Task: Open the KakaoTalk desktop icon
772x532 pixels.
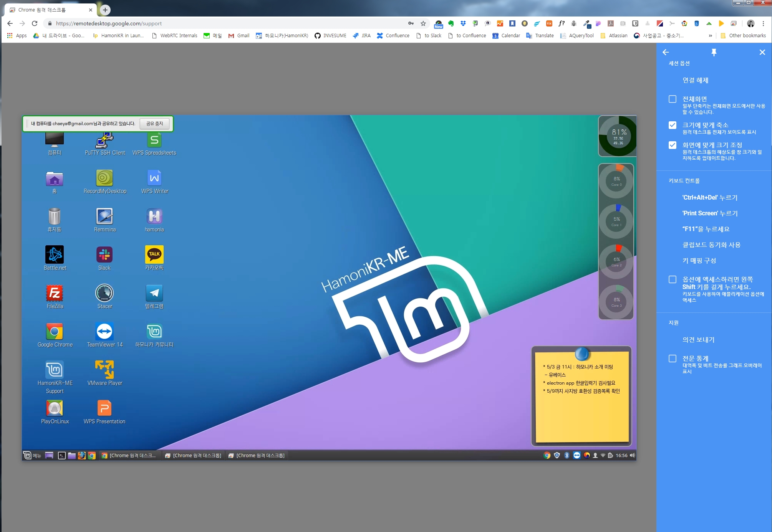Action: click(154, 254)
